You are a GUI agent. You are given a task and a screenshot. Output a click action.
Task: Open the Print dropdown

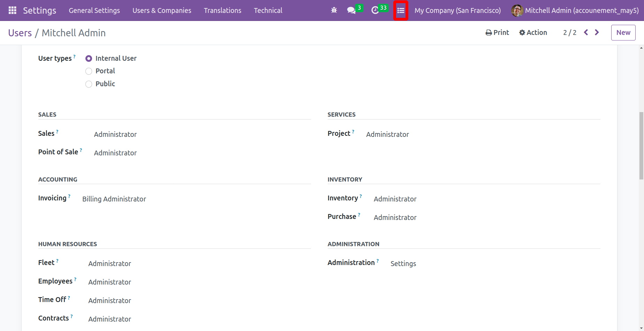497,32
